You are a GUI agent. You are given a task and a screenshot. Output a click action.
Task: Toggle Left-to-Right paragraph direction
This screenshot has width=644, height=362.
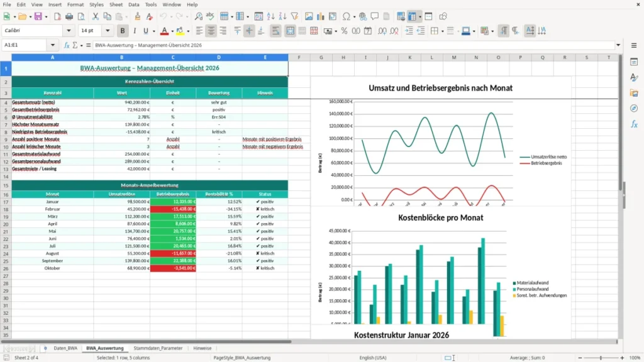click(504, 31)
